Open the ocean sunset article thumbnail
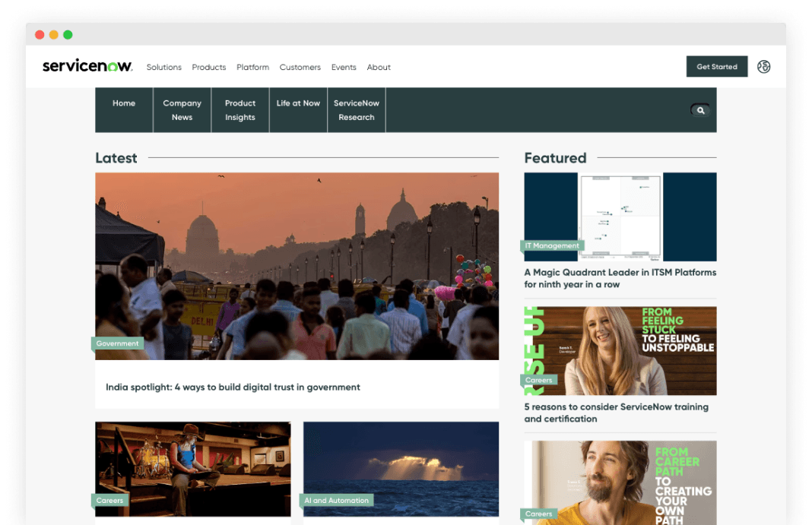 [x=401, y=469]
